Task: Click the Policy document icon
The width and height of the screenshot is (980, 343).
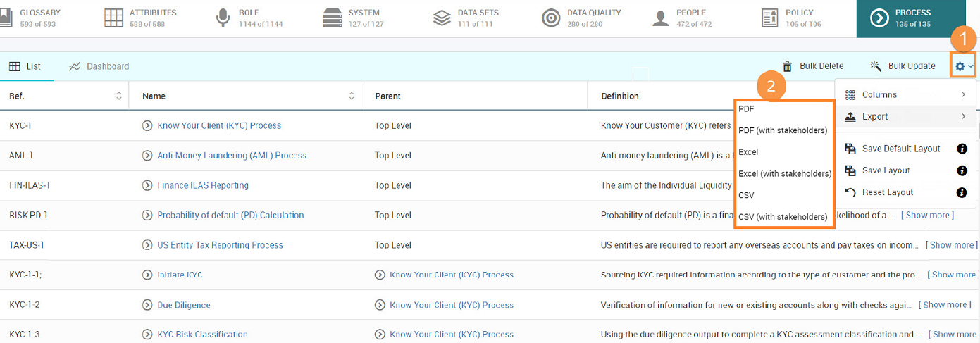Action: point(770,18)
